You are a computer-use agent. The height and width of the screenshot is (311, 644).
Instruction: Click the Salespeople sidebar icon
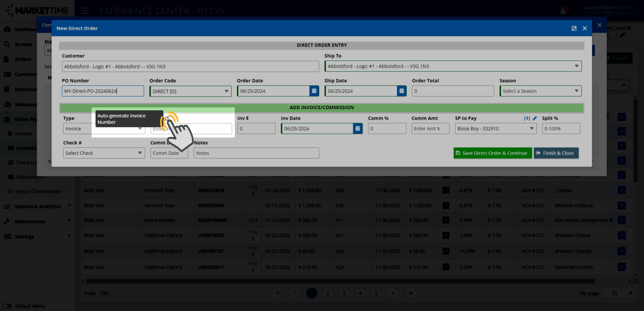7,104
